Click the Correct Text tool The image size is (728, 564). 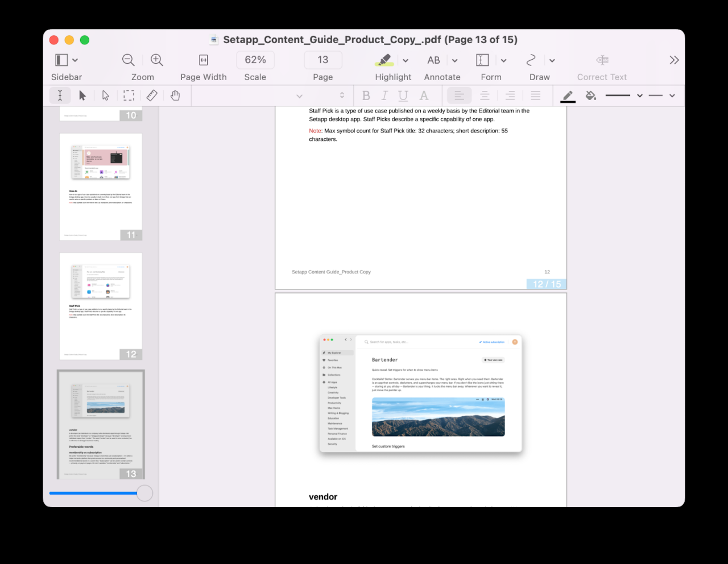tap(602, 60)
